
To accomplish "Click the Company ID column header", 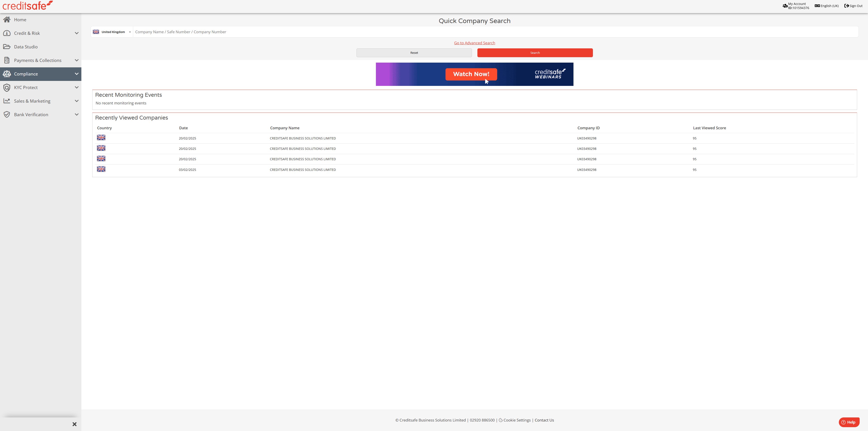I will [x=588, y=128].
